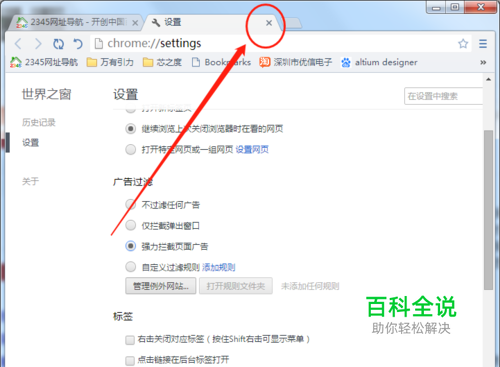This screenshot has width=500, height=367.
Task: Select 强力拦截页面广告 radio option
Action: coord(131,246)
